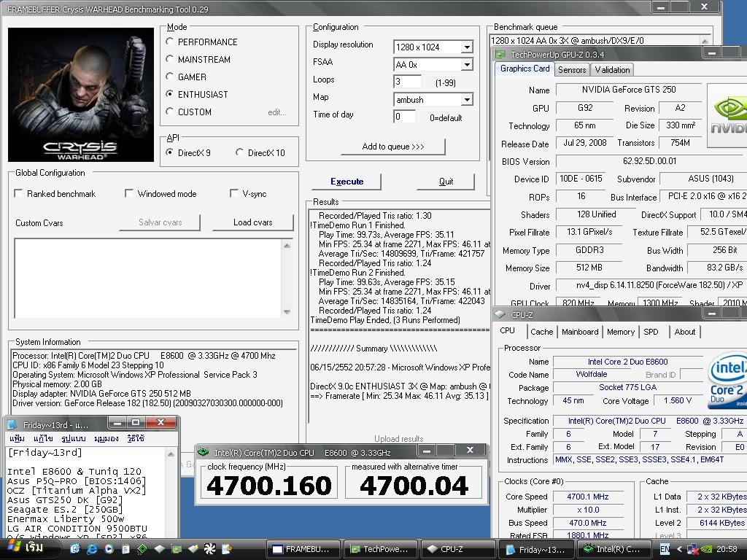Click Load cvars button
The height and width of the screenshot is (560, 747).
tap(253, 222)
